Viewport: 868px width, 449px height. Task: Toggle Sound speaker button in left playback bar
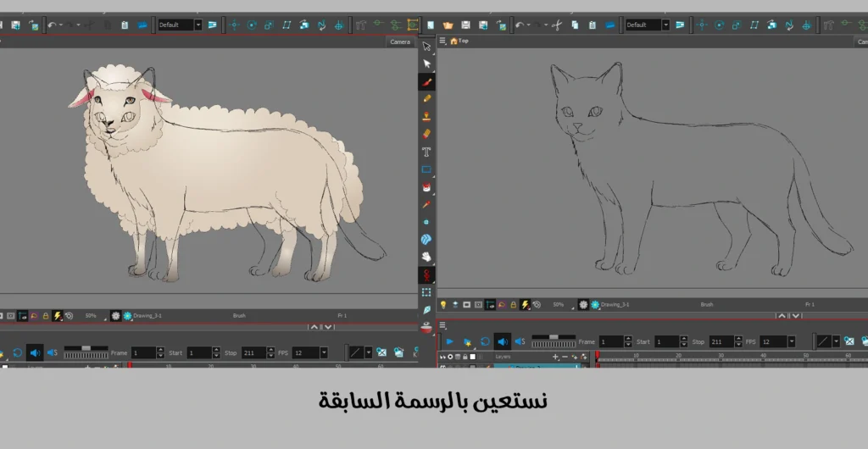[34, 352]
